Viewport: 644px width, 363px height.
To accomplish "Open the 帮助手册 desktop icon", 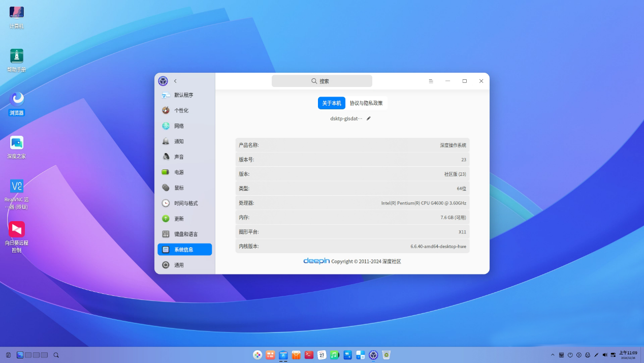I will pos(17,60).
